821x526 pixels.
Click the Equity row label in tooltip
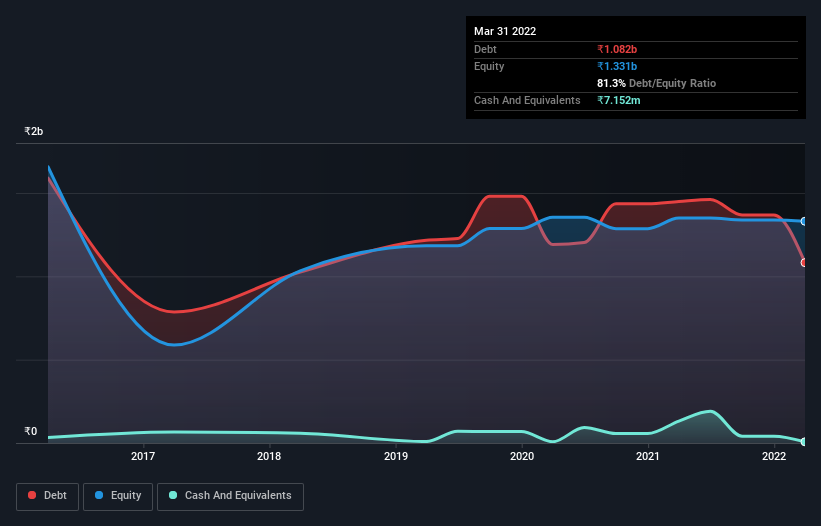point(489,66)
